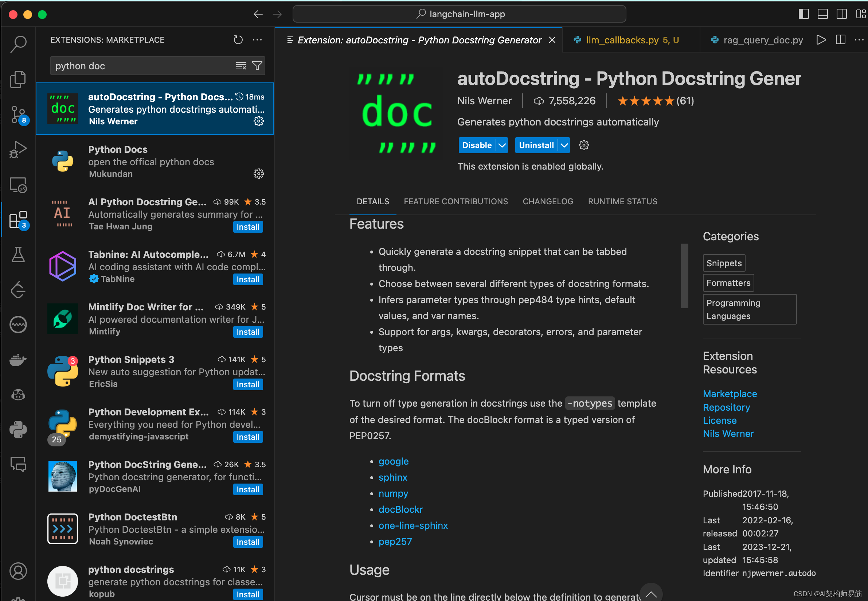Open the Explorer files view
This screenshot has height=601, width=868.
tap(18, 79)
